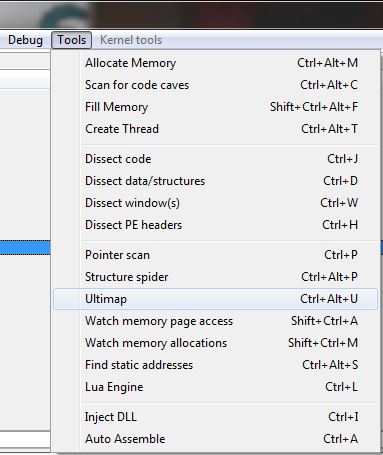Select Inject DLL
Image resolution: width=383 pixels, height=455 pixels.
point(215,417)
